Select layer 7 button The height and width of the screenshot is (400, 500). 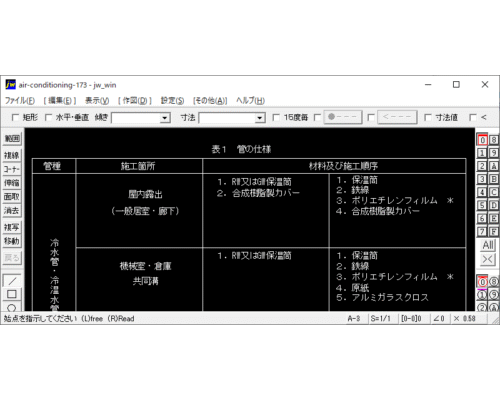coord(482,231)
